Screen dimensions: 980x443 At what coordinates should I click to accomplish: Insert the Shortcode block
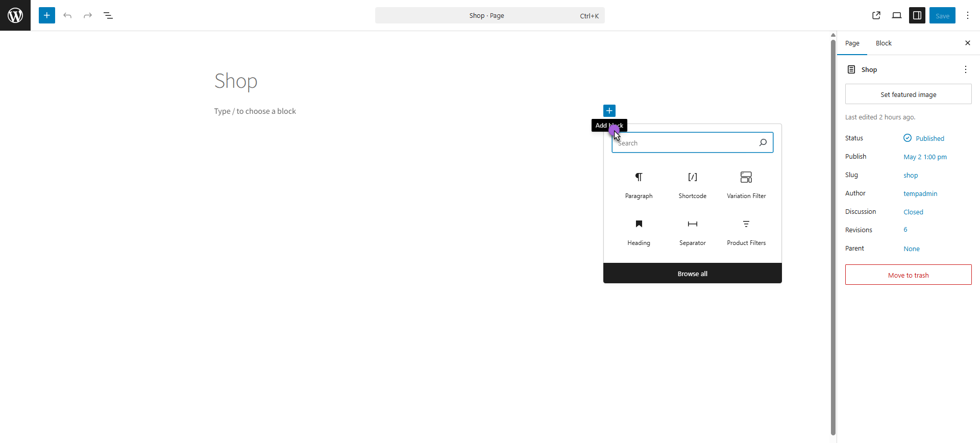tap(692, 185)
